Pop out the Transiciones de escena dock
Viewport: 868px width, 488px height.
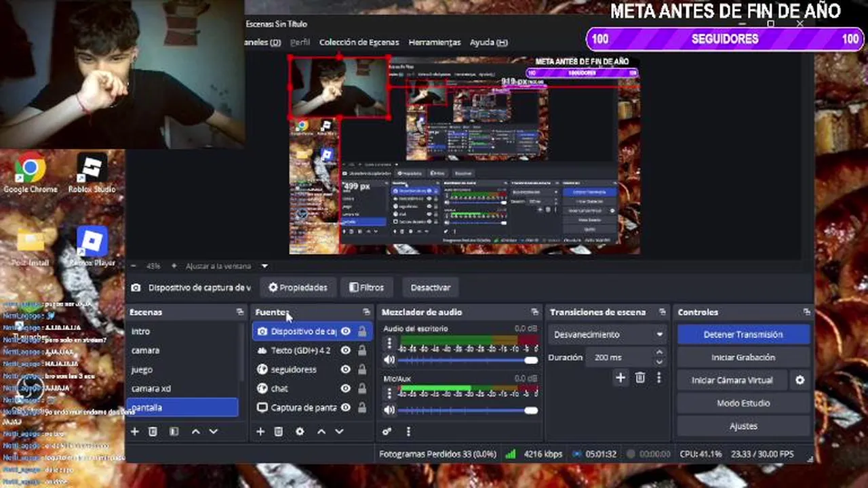click(662, 312)
